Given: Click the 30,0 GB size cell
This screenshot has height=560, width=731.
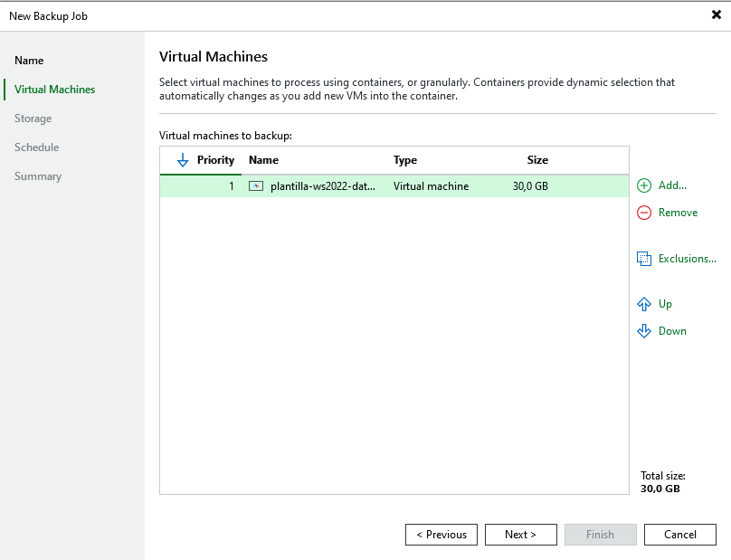Looking at the screenshot, I should point(530,186).
